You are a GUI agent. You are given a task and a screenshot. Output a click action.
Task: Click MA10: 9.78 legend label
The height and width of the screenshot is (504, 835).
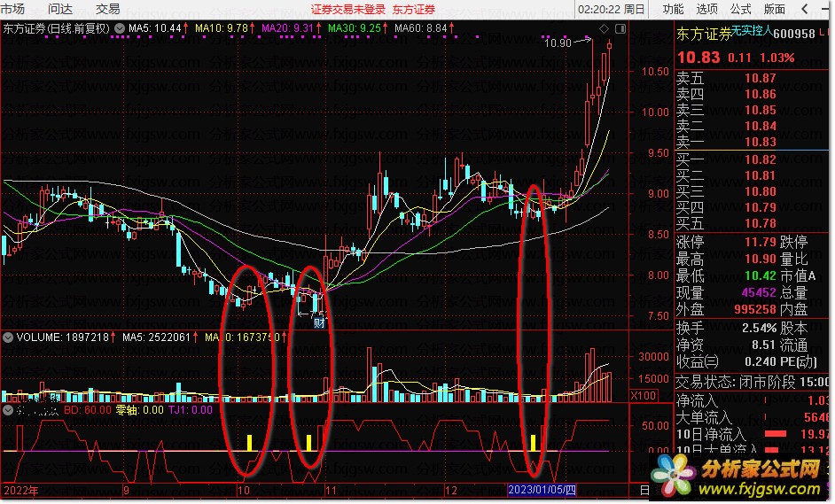(x=222, y=28)
